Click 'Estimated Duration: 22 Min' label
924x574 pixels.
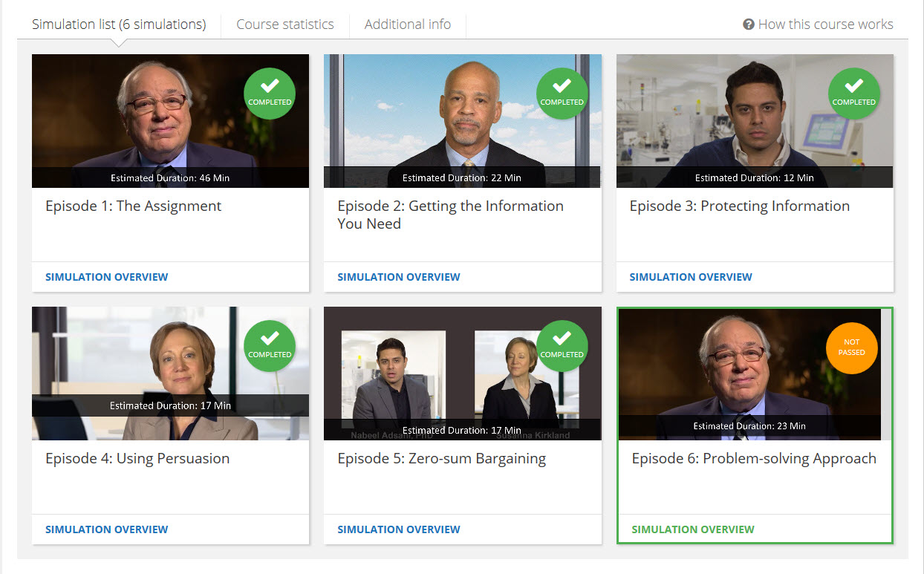coord(462,178)
